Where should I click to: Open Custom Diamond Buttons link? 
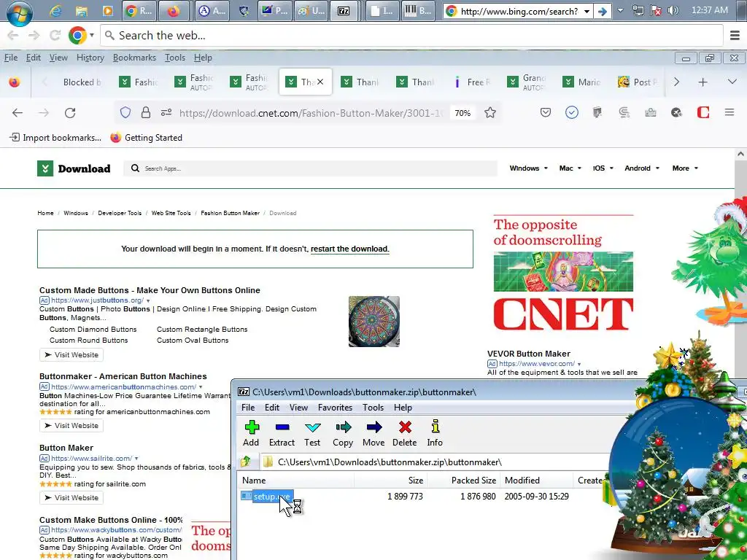(93, 330)
